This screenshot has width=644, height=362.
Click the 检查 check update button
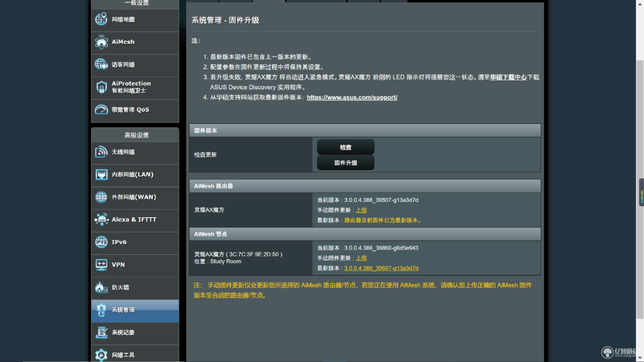coord(345,147)
